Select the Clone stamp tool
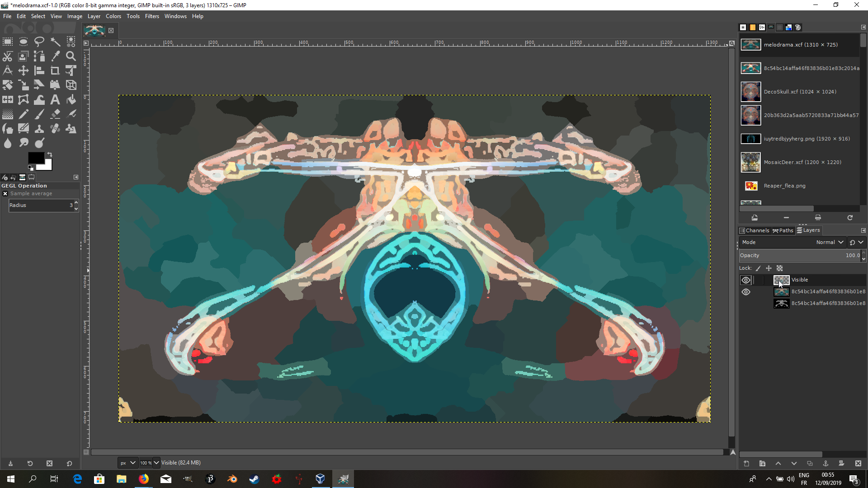Viewport: 868px width, 488px height. (x=39, y=129)
